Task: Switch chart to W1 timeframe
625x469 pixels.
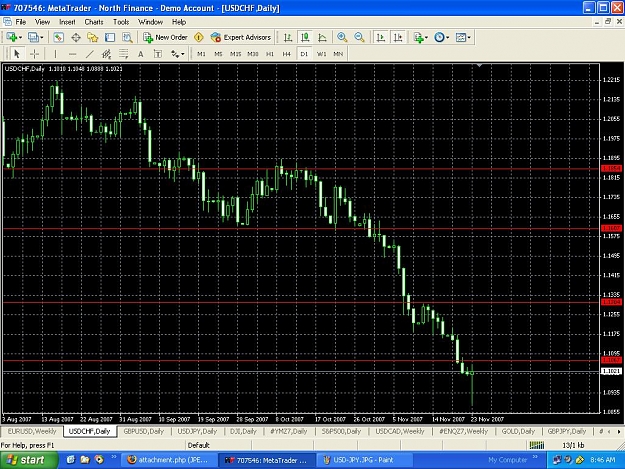Action: (321, 54)
